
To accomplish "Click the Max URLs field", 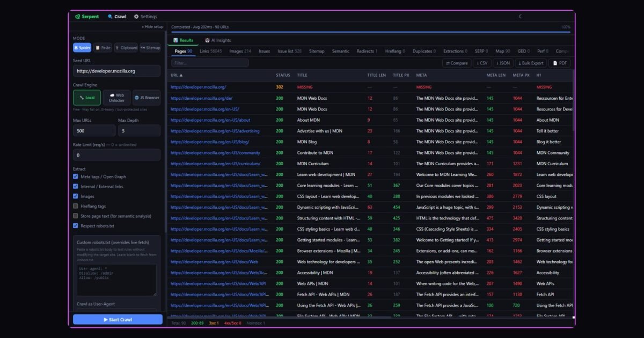I will tap(94, 130).
